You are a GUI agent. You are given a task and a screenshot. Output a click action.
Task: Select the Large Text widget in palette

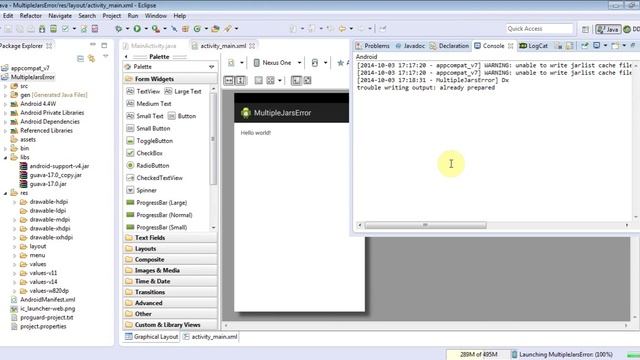click(183, 91)
